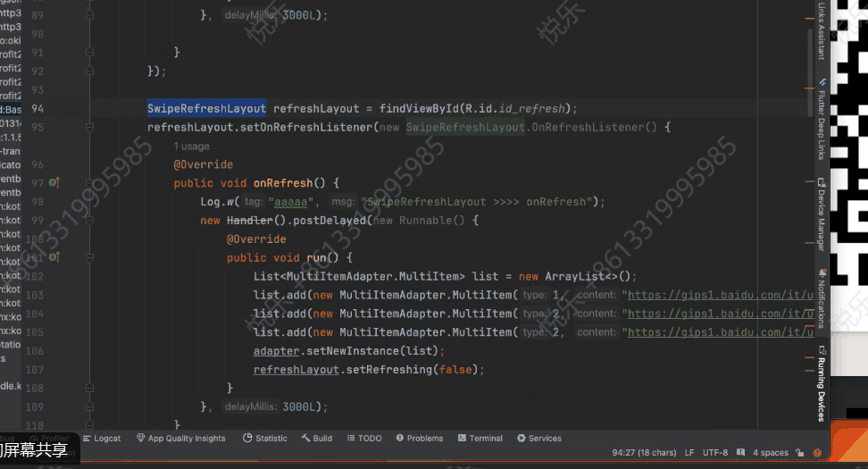Click the fold marker at line 89
The width and height of the screenshot is (868, 469).
[89, 15]
